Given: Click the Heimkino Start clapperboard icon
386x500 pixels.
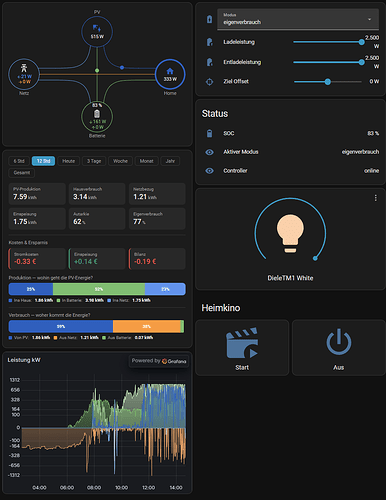Looking at the screenshot, I should pyautogui.click(x=242, y=343).
